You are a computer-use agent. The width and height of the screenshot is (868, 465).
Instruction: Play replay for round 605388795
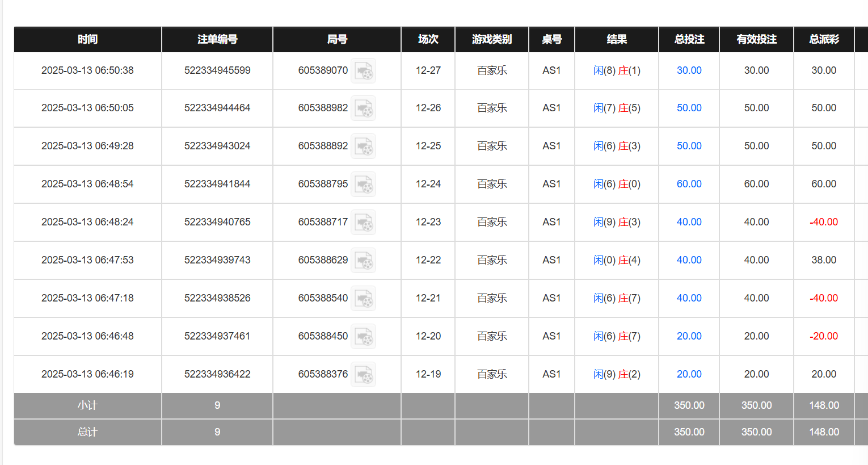click(363, 185)
